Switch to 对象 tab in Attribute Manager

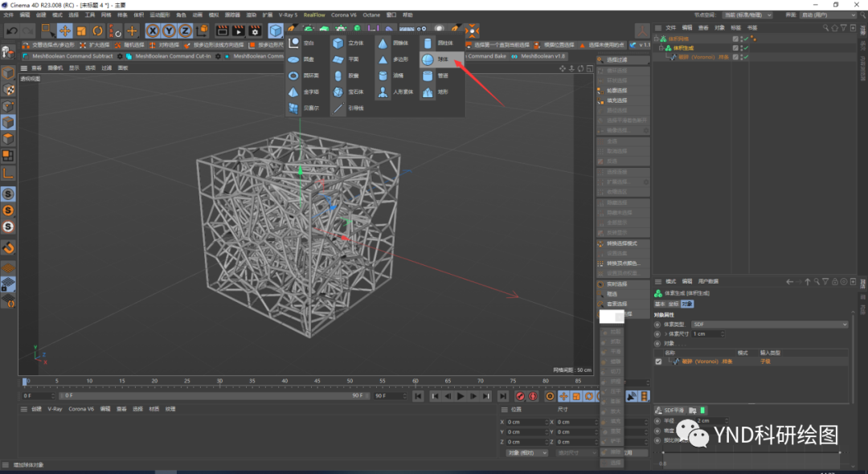[x=687, y=304]
